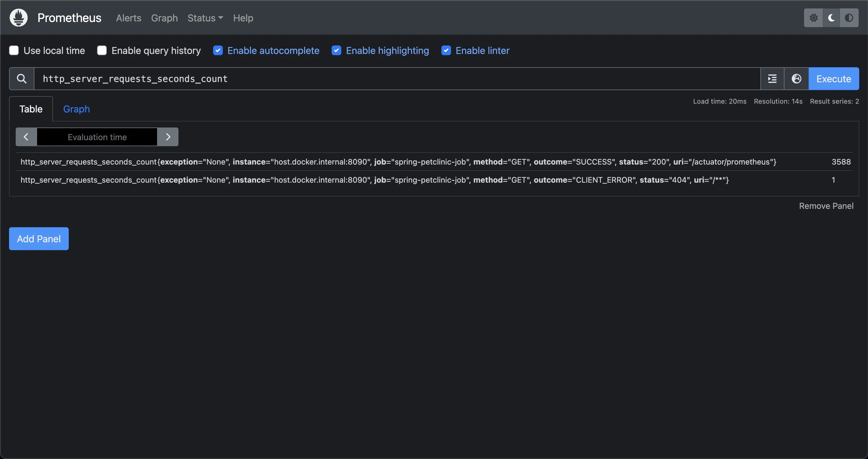Run query with Execute button

pos(834,79)
